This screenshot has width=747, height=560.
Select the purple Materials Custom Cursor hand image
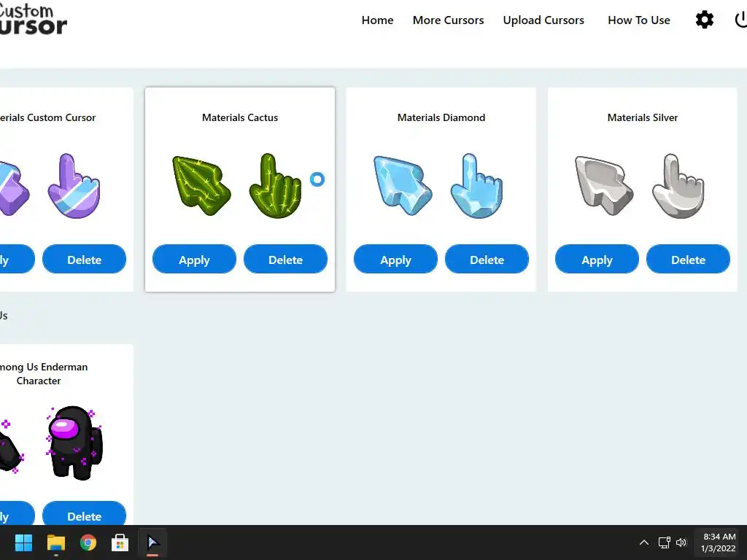[x=74, y=186]
